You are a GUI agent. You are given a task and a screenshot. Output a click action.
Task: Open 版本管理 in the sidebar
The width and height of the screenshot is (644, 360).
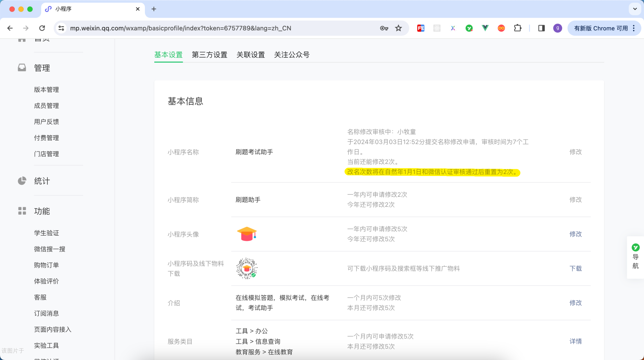46,89
